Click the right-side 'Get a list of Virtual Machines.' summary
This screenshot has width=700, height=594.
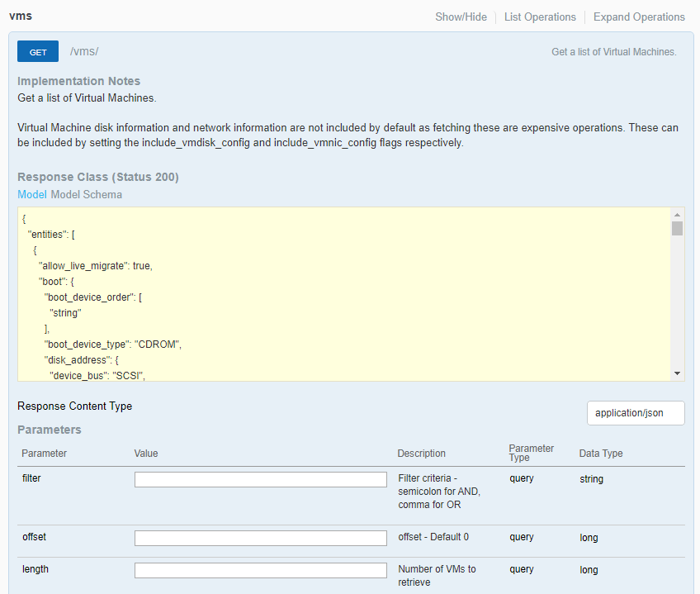click(613, 52)
